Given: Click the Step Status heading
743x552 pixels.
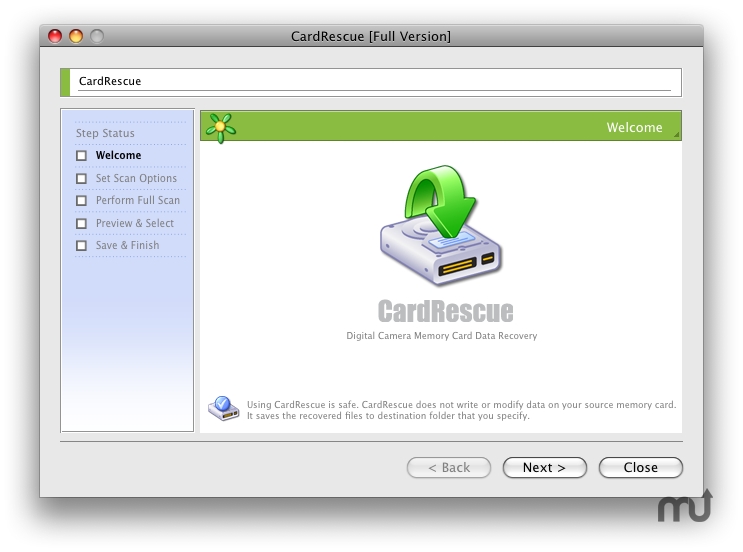Looking at the screenshot, I should [x=105, y=133].
